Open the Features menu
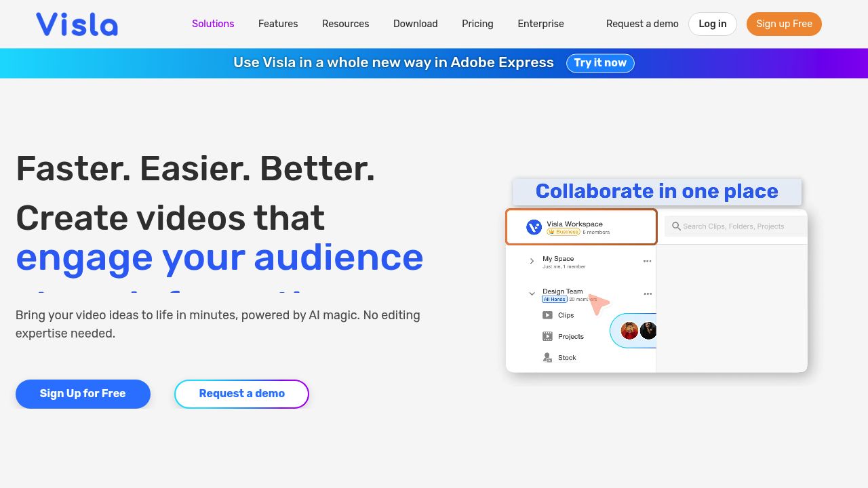This screenshot has height=488, width=868. [x=278, y=24]
